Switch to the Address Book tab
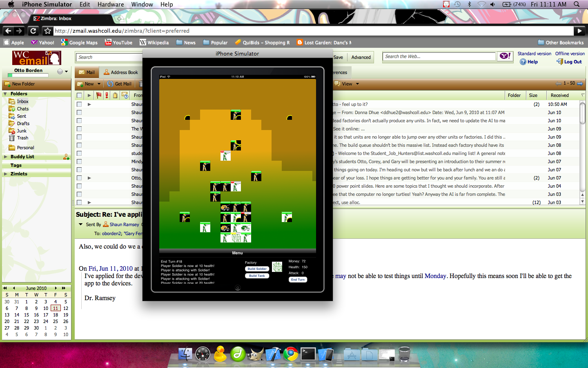This screenshot has width=588, height=368. pos(121,72)
